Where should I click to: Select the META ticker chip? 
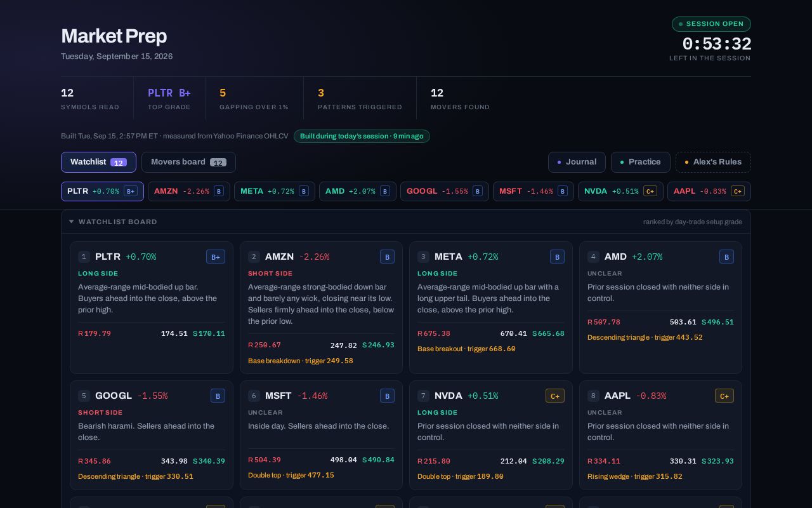[x=275, y=191]
